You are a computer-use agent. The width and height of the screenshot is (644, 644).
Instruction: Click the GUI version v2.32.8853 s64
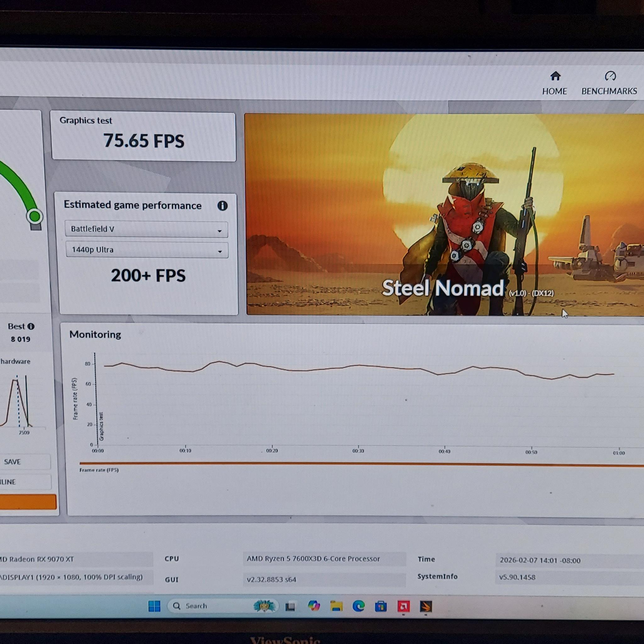pyautogui.click(x=324, y=580)
